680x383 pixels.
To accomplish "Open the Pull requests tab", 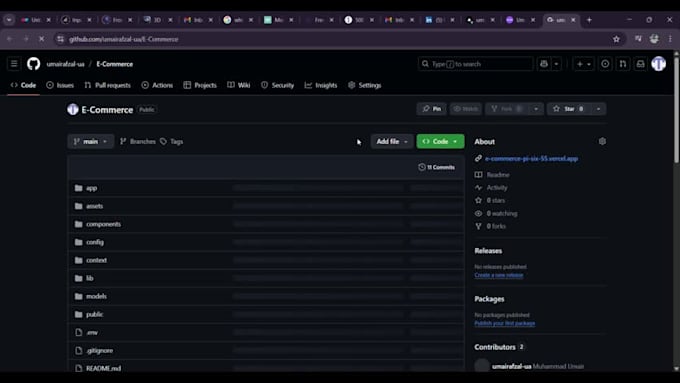I will tap(108, 85).
